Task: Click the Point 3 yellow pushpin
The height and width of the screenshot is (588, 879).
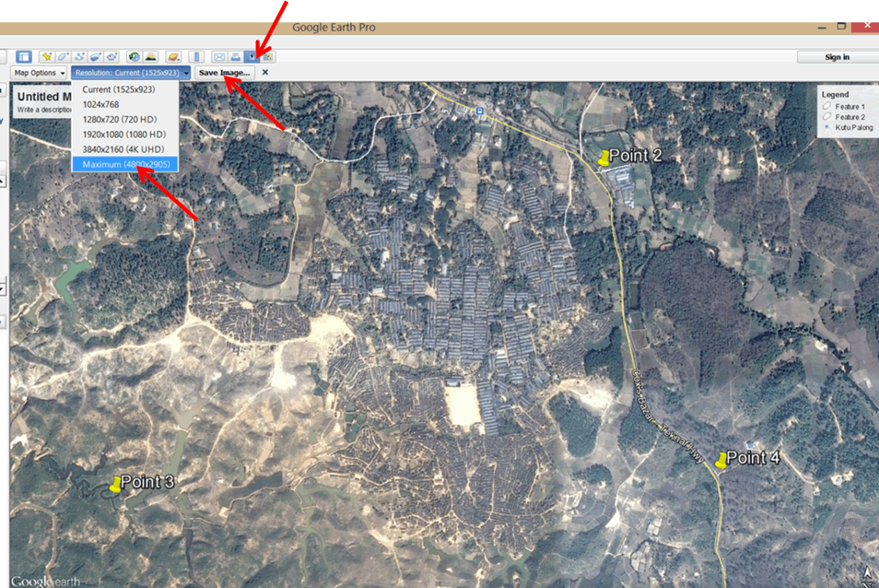Action: pyautogui.click(x=115, y=485)
